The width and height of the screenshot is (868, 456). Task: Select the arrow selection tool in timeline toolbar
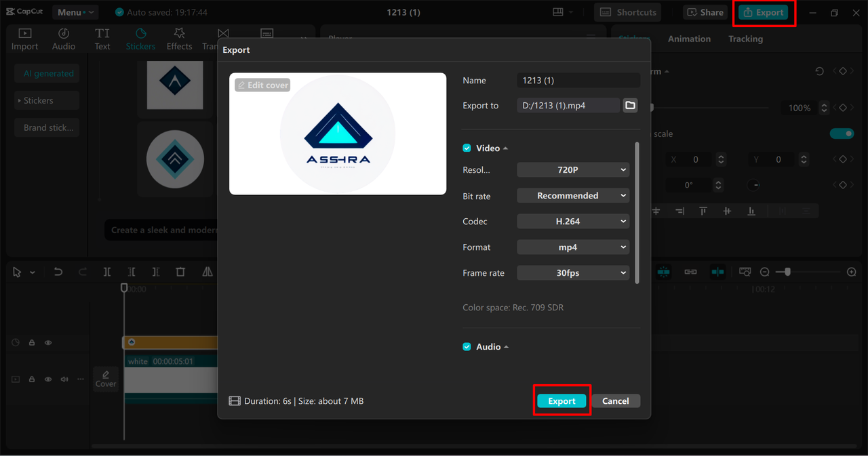[x=18, y=272]
